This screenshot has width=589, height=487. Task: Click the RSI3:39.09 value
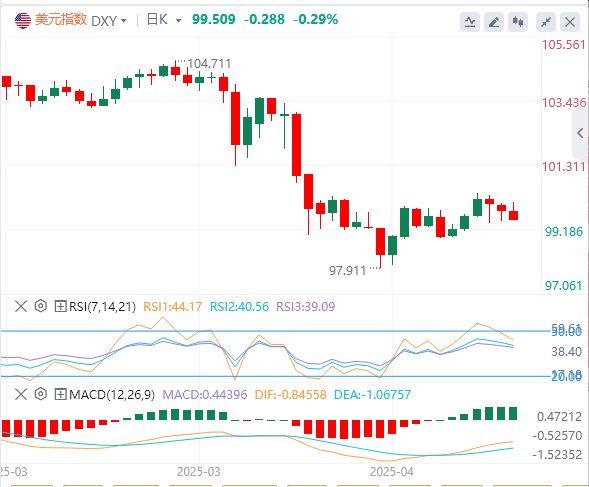(x=305, y=307)
